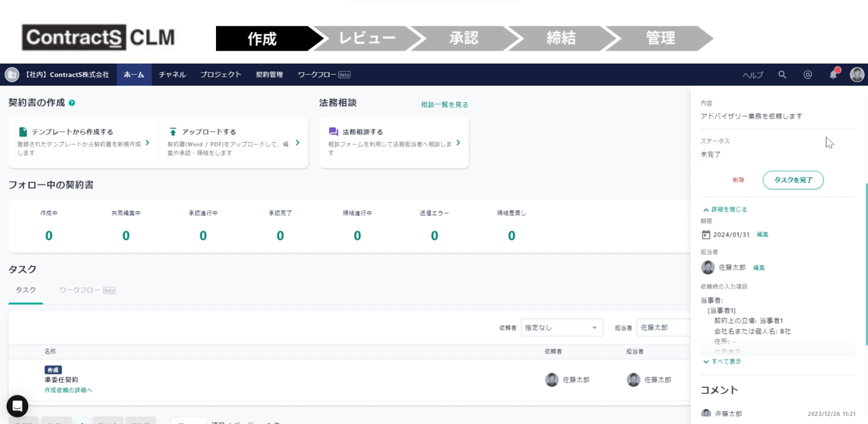Click chevron on テンプレートから作成する card
This screenshot has height=424, width=868.
[147, 143]
